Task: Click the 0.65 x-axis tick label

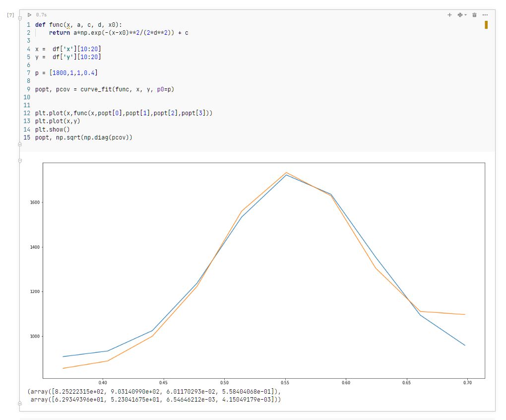Action: [x=407, y=383]
